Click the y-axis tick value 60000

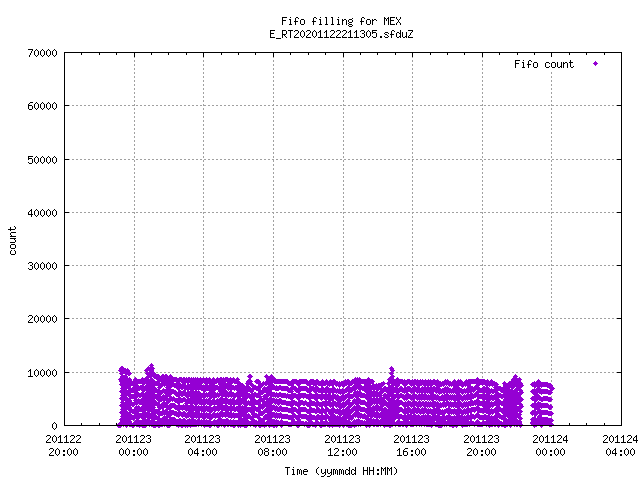click(42, 106)
